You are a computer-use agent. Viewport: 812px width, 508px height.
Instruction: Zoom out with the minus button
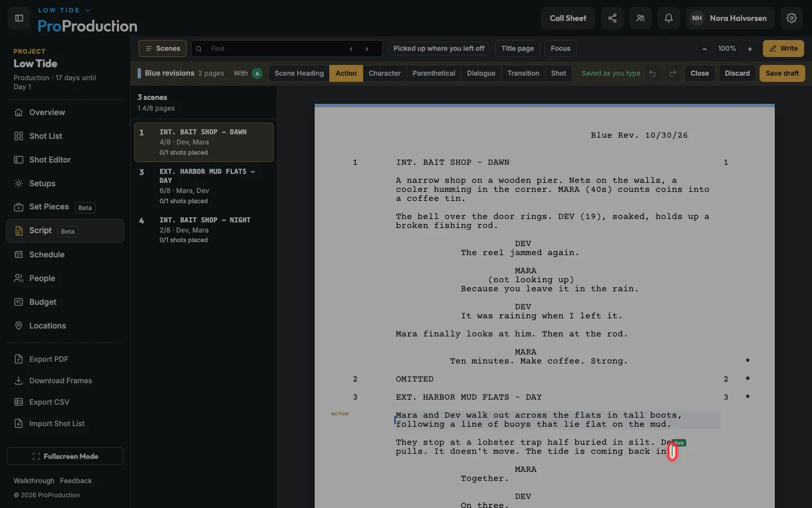coord(704,49)
